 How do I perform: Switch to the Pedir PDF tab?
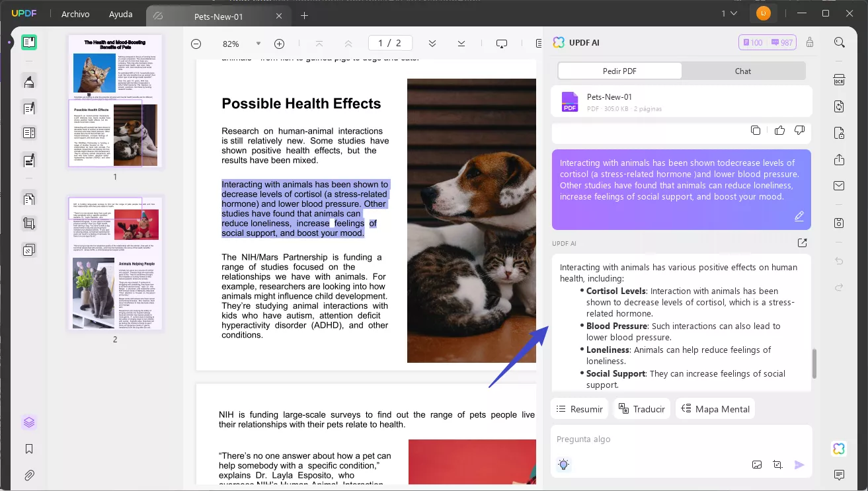[x=619, y=71]
